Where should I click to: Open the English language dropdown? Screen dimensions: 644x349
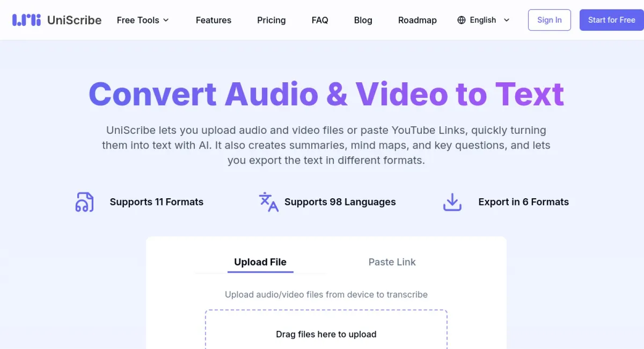click(484, 20)
